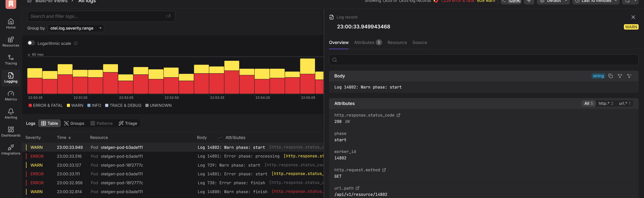This screenshot has width=644, height=198.
Task: Open the Metrics section
Action: tap(11, 96)
